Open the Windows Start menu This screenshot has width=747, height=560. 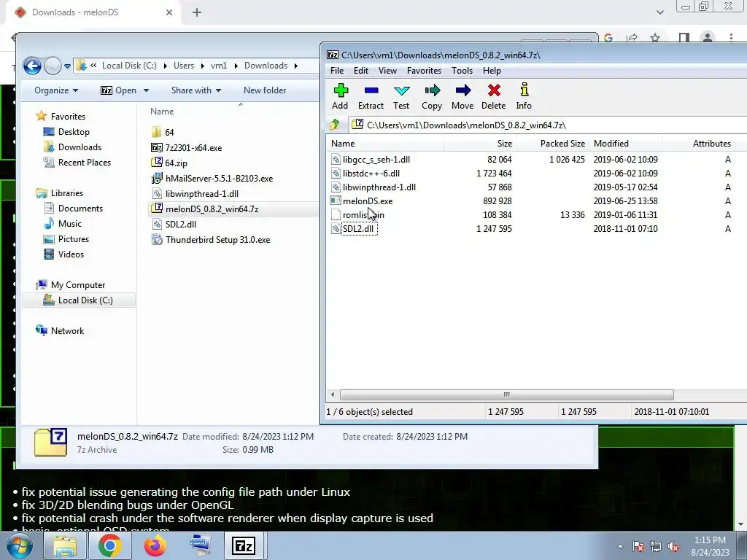coord(19,545)
